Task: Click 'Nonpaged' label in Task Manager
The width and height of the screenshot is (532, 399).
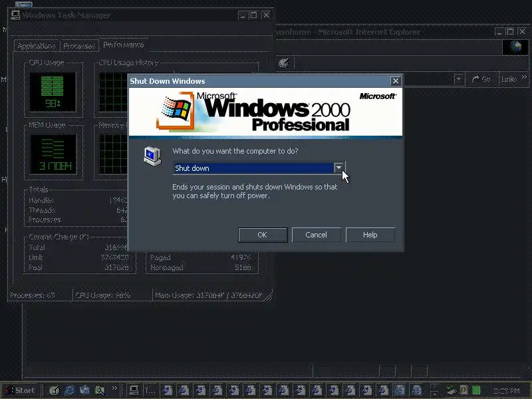Action: coord(167,267)
